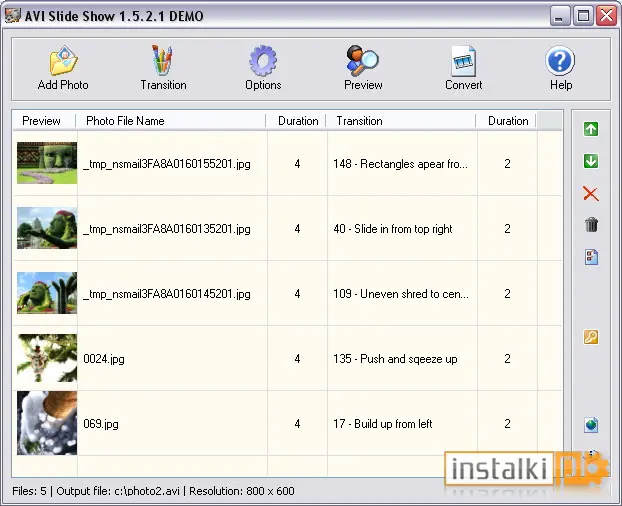Image resolution: width=622 pixels, height=506 pixels.
Task: Select the snowman ornament thumbnail
Action: pyautogui.click(x=47, y=358)
